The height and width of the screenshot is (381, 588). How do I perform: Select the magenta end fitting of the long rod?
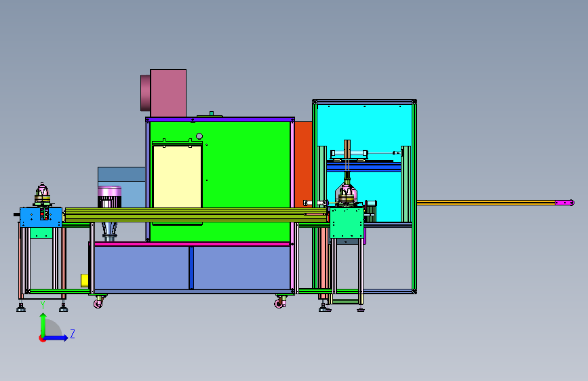click(x=564, y=203)
